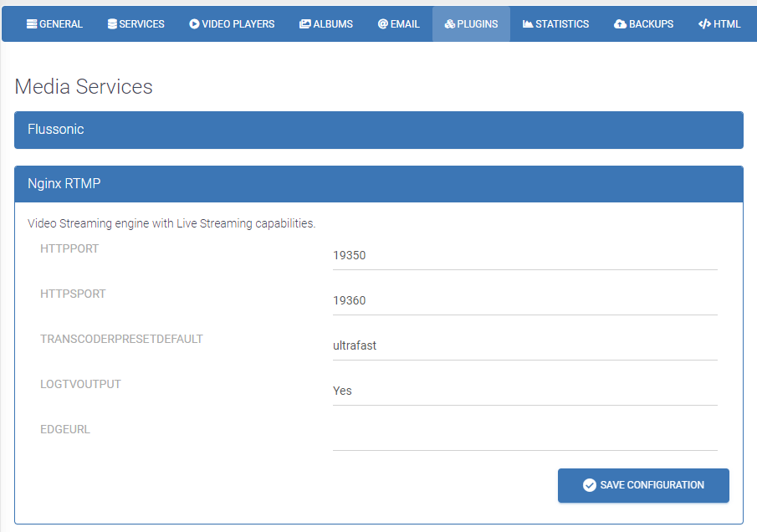Open the STATISTICS tab
The height and width of the screenshot is (532, 757).
coord(555,24)
